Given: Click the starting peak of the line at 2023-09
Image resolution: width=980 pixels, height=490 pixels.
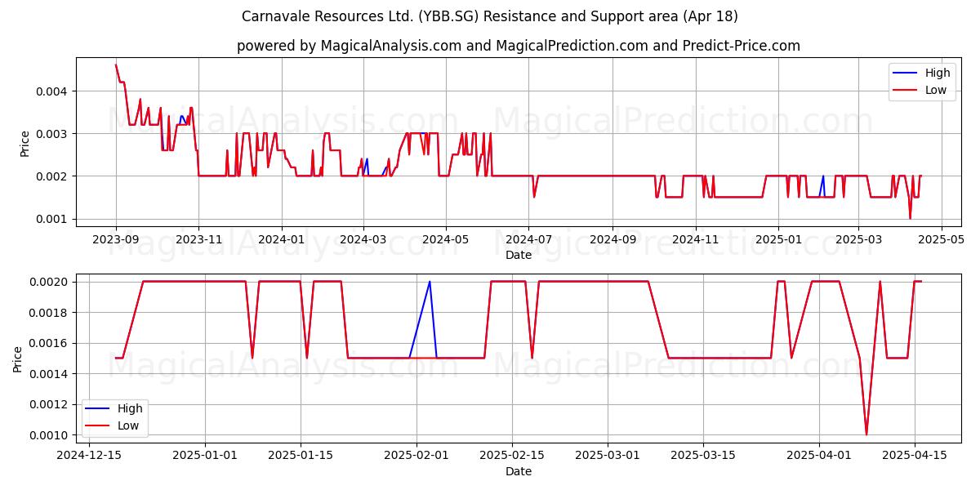Looking at the screenshot, I should (x=116, y=65).
